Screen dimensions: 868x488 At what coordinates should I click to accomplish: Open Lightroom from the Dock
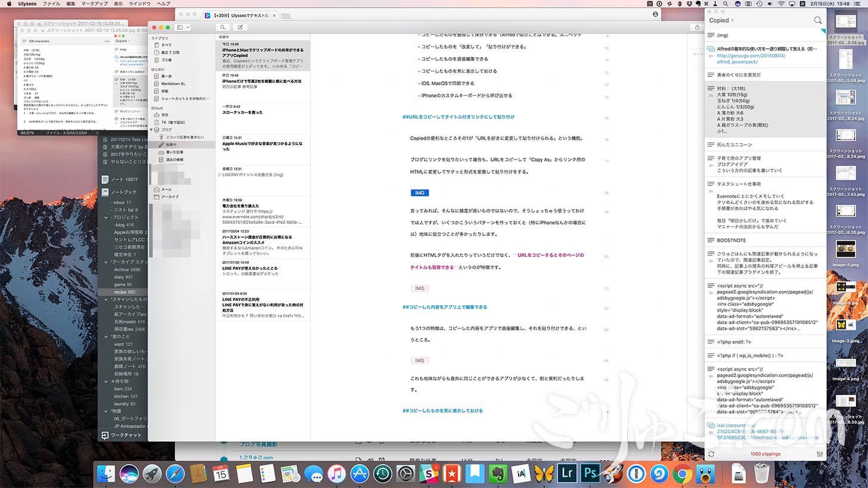(566, 474)
